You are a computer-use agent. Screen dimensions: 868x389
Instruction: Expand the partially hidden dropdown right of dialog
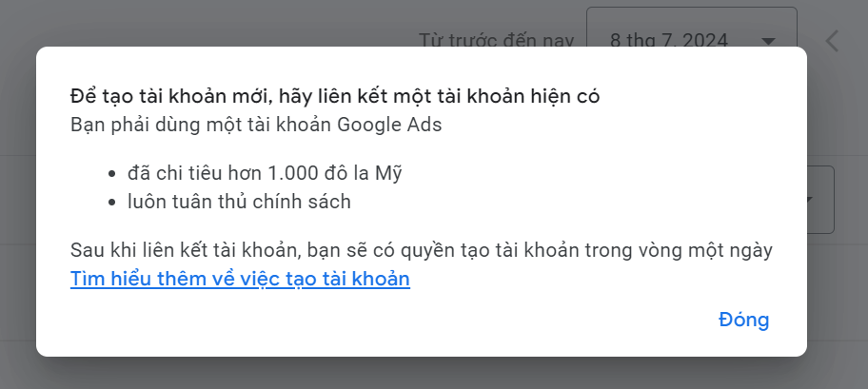coord(819,200)
